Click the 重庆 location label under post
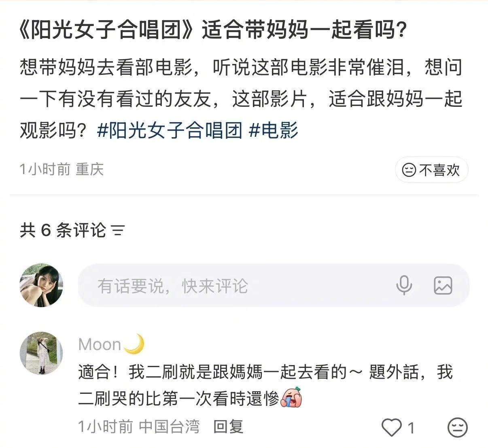Viewport: 488px width, 448px height. 89,169
